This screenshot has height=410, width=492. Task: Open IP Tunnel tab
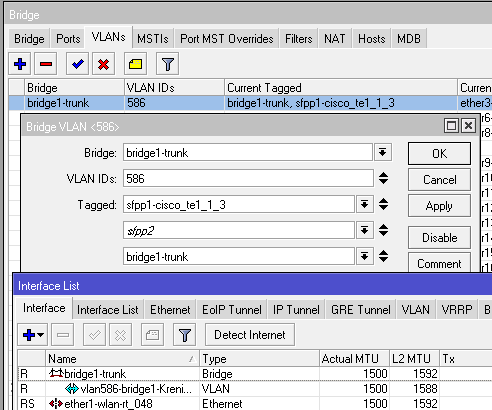coord(296,310)
